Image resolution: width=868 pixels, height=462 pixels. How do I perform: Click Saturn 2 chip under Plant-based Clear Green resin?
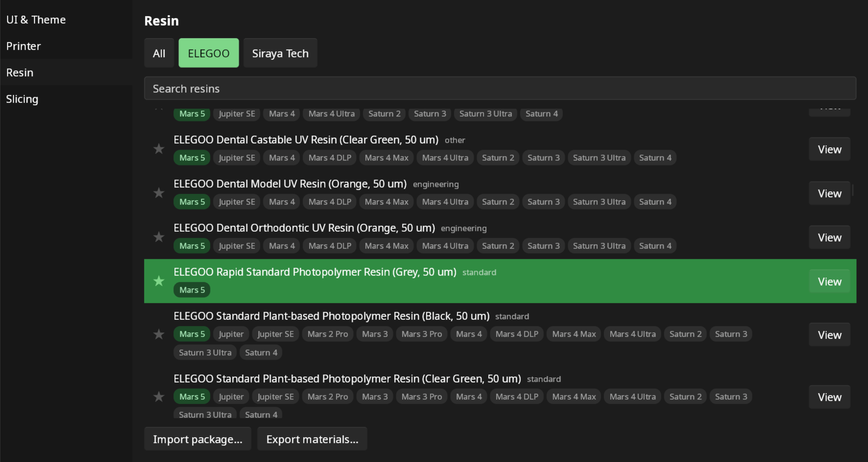(x=686, y=397)
